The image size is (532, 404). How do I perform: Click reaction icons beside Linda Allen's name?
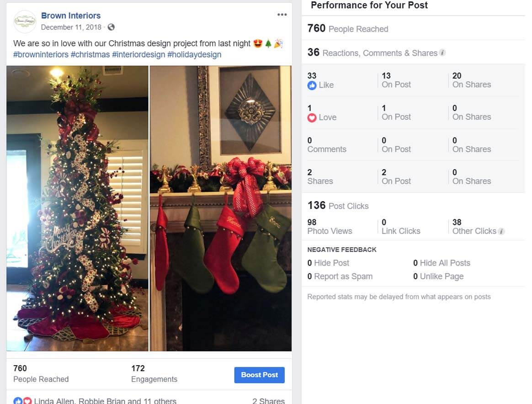(x=23, y=401)
